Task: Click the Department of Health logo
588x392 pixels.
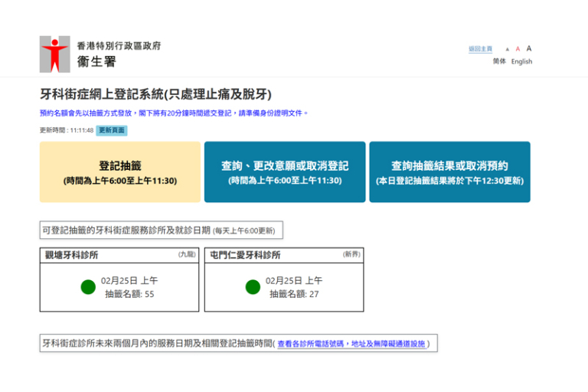Action: (x=54, y=54)
